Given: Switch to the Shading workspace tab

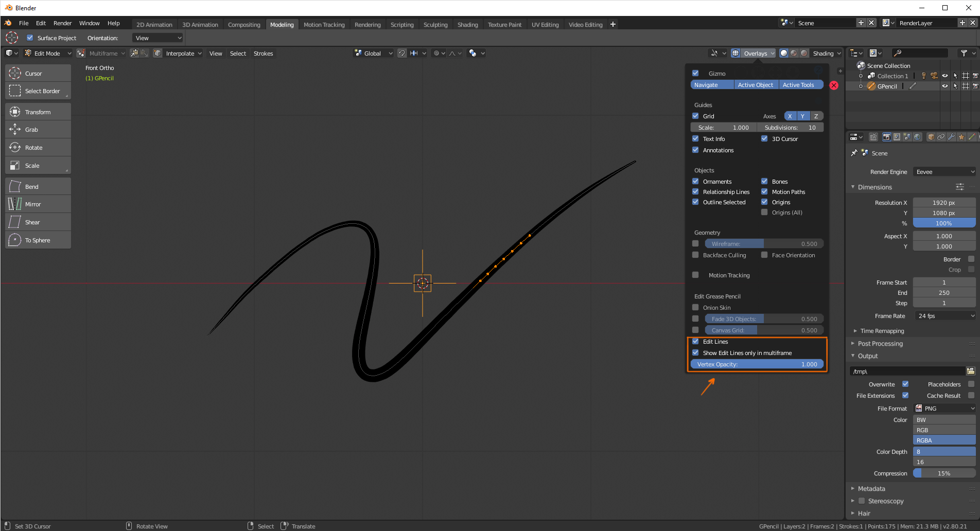Looking at the screenshot, I should click(x=467, y=24).
